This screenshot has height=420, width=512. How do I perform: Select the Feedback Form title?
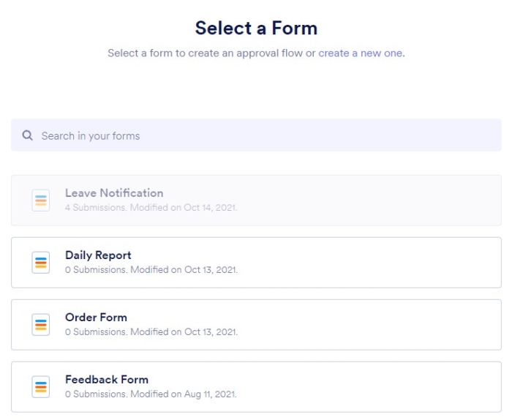(x=107, y=380)
